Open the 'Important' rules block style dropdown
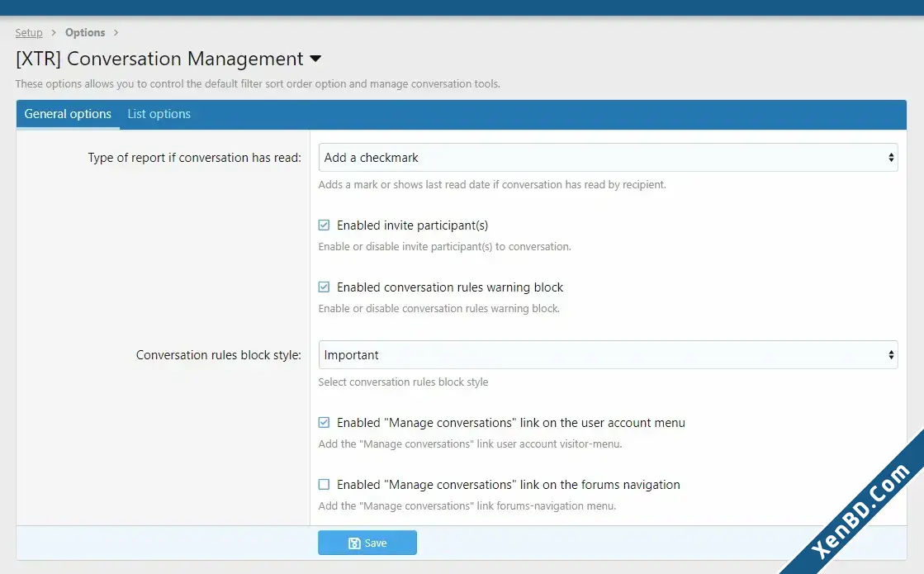 click(608, 355)
